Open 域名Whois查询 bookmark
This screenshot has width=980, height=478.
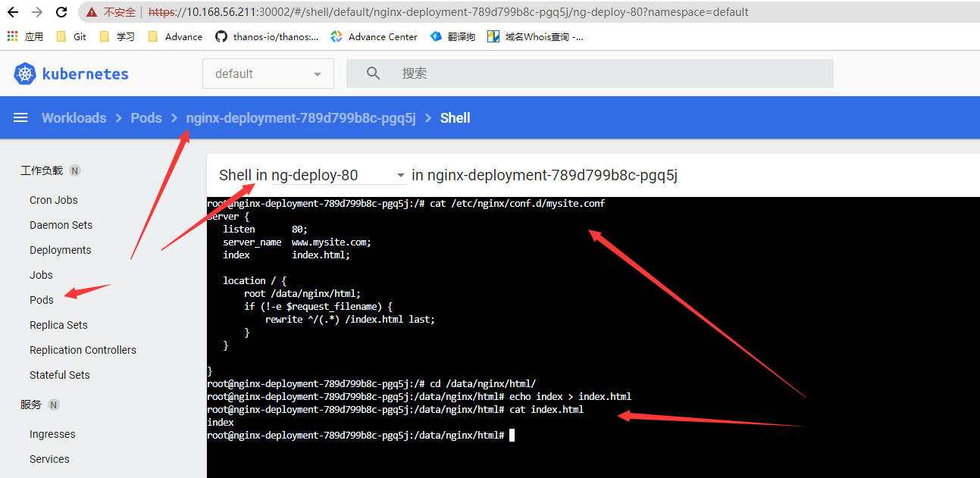pyautogui.click(x=535, y=36)
